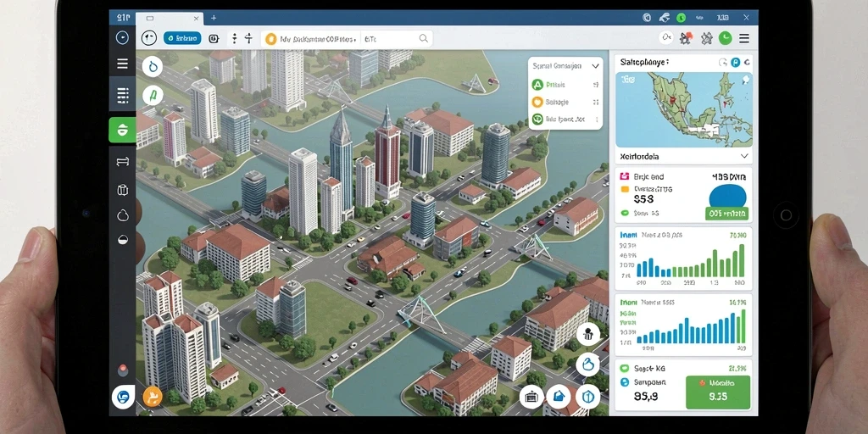
Task: Open a new browser tab with the plus
Action: (x=214, y=18)
